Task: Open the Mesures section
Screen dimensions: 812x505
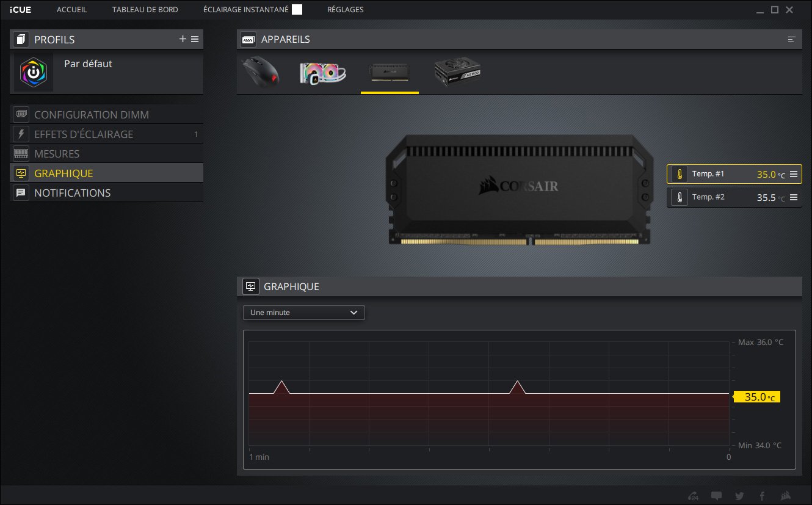Action: [106, 154]
